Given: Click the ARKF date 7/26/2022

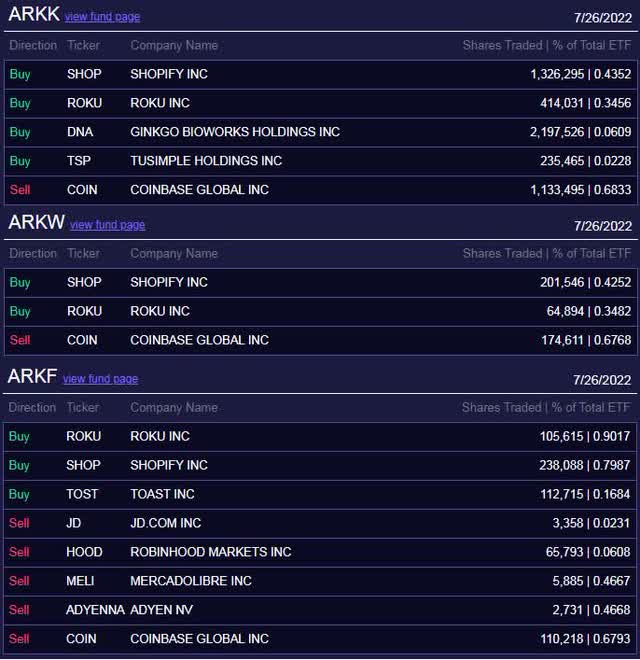Looking at the screenshot, I should [602, 381].
